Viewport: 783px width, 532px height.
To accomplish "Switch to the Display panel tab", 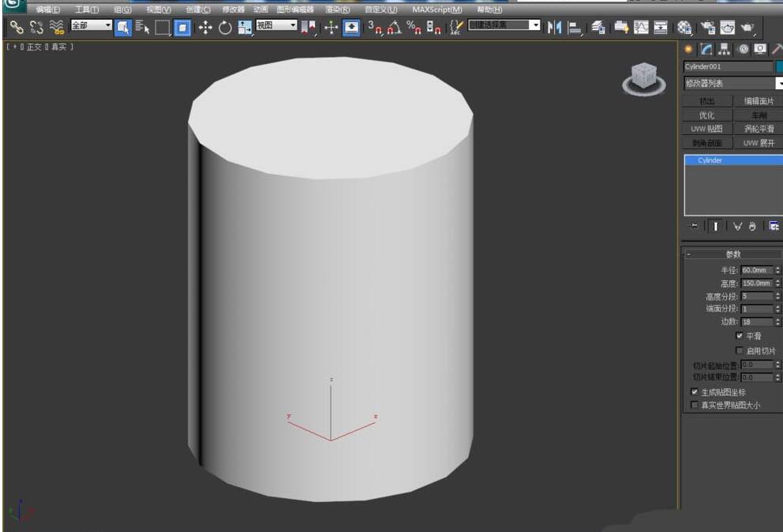I will pos(760,49).
